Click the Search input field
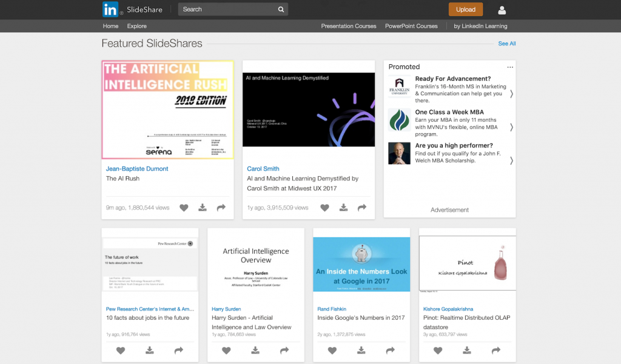The width and height of the screenshot is (621, 364). coord(233,10)
